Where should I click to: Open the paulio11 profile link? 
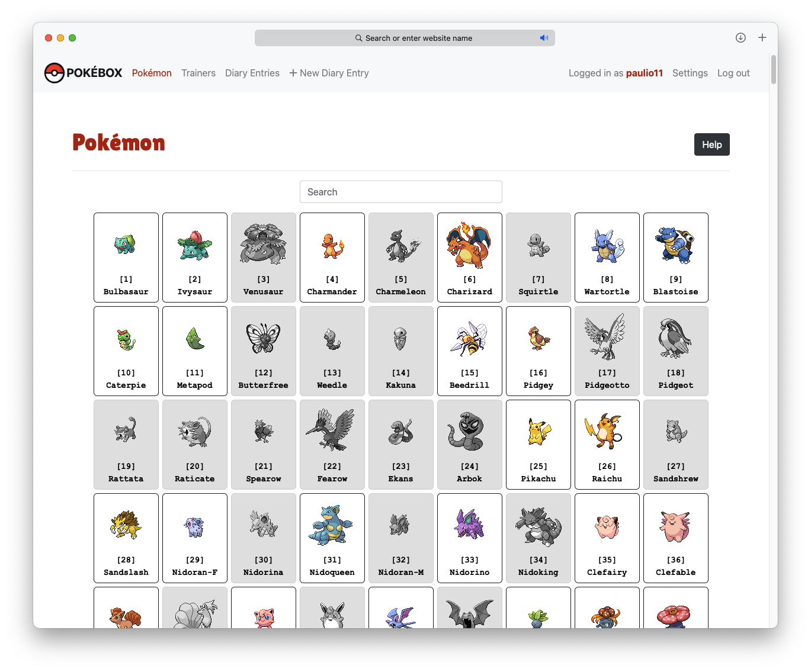pos(645,73)
